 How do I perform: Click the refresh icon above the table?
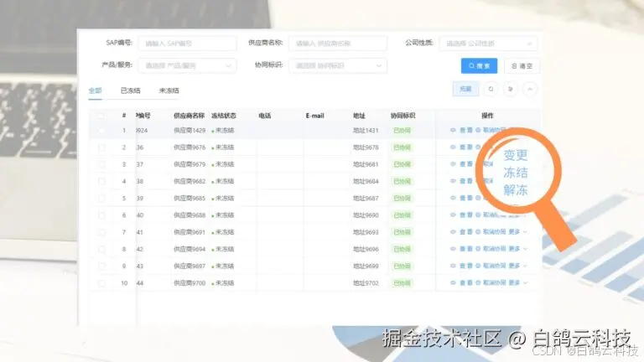point(491,89)
